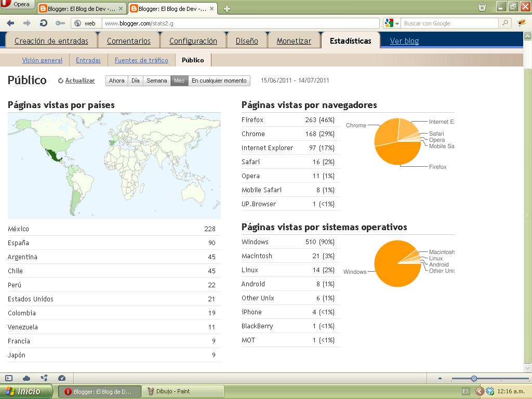This screenshot has width=532, height=399.
Task: Open the Windows Inicio start button
Action: (x=26, y=391)
